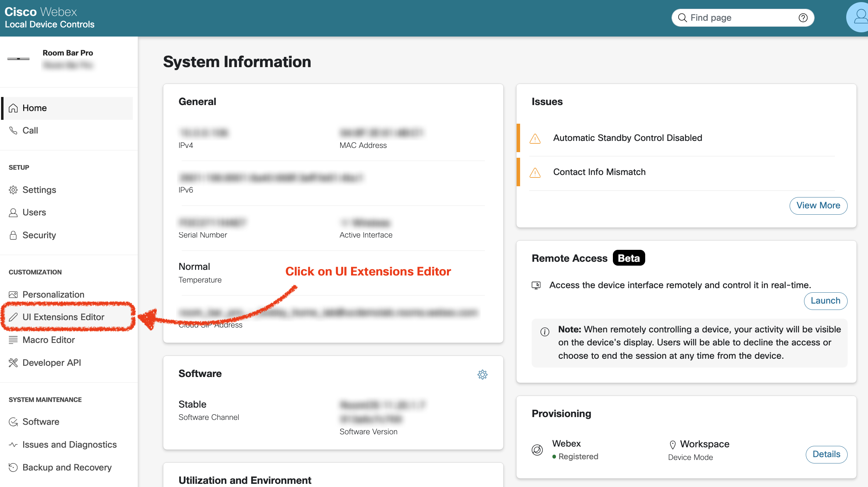Image resolution: width=868 pixels, height=487 pixels.
Task: Switch to the Call page
Action: 30,130
